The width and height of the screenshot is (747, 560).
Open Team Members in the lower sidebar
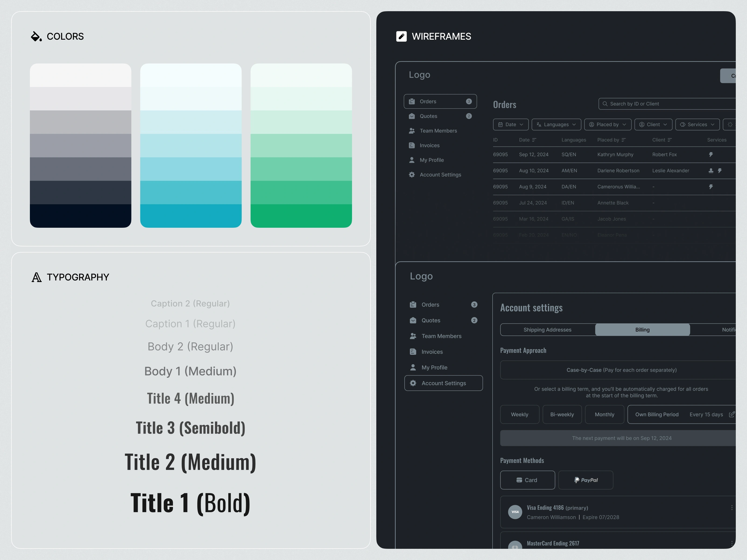pyautogui.click(x=441, y=336)
